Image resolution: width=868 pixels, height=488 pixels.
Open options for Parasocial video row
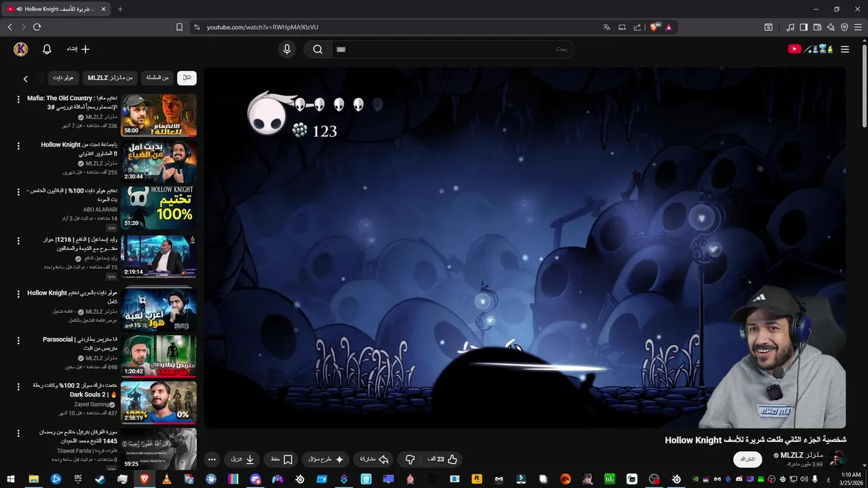click(18, 340)
